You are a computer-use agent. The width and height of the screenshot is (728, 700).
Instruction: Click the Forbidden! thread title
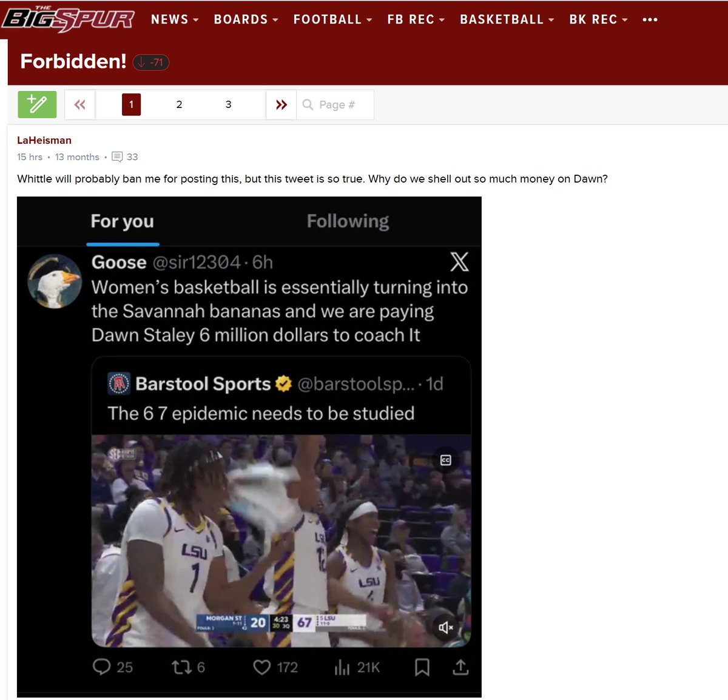[73, 61]
